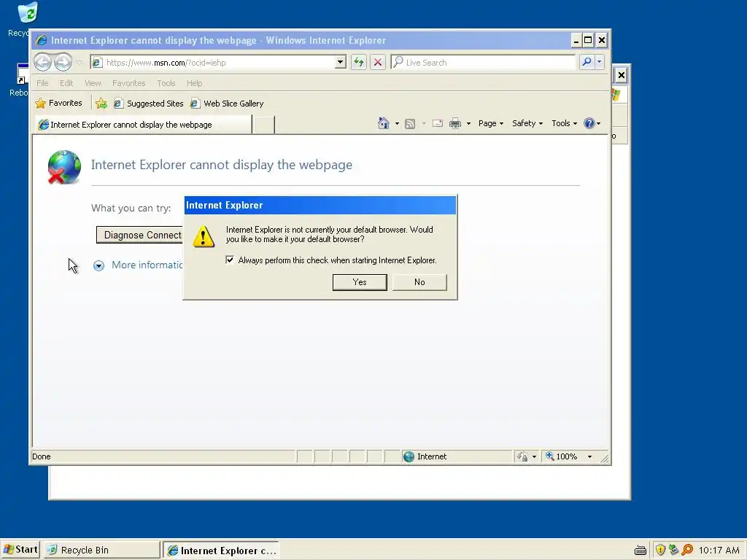Maximize the Internet Explorer window

coord(588,41)
